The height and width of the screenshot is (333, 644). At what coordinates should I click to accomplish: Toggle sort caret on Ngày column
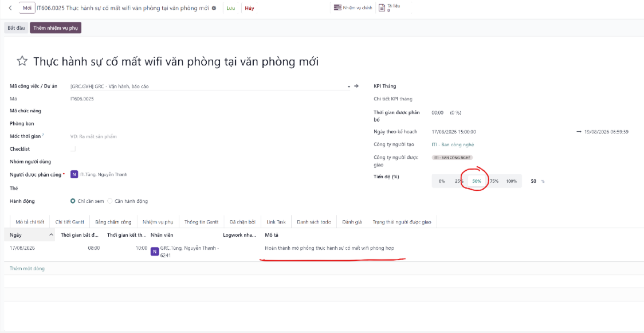pos(51,234)
